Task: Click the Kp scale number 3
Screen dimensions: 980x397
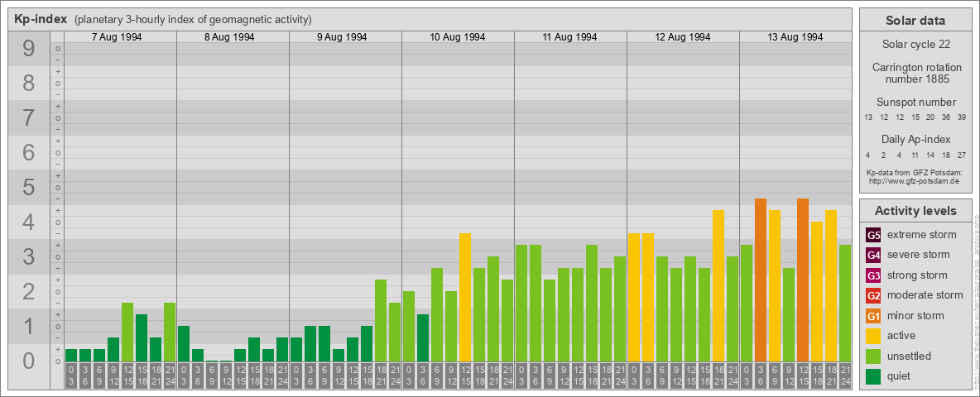Action: pyautogui.click(x=29, y=256)
